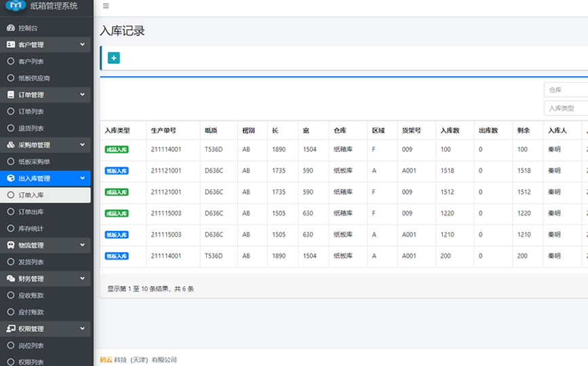
Task: Click the 入库数 cell value 1220
Action: pyautogui.click(x=448, y=213)
